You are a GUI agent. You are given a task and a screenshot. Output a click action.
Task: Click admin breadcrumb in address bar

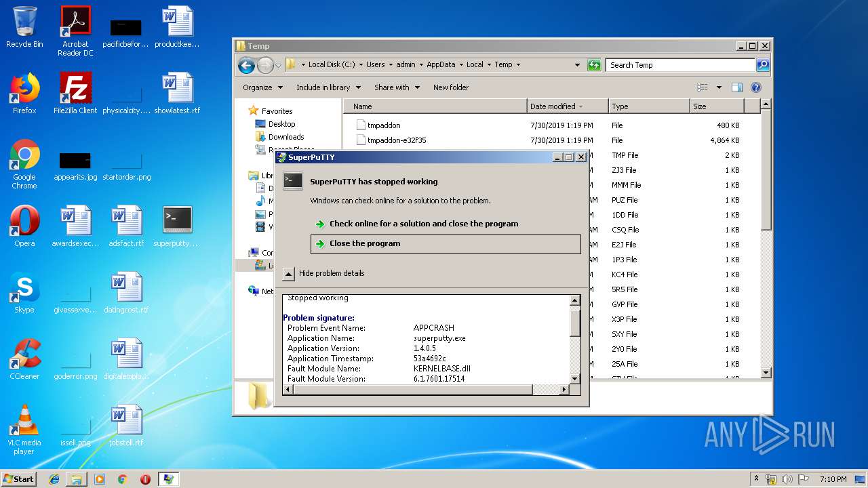(x=406, y=65)
